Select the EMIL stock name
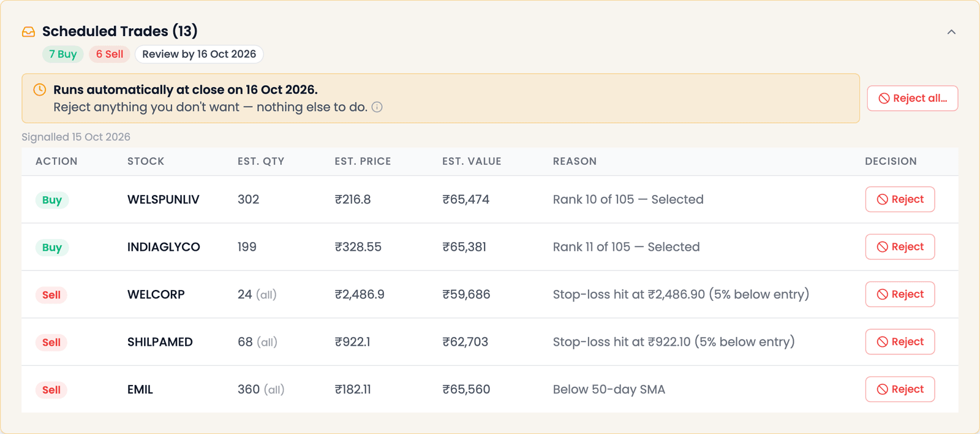980x434 pixels. pyautogui.click(x=140, y=389)
